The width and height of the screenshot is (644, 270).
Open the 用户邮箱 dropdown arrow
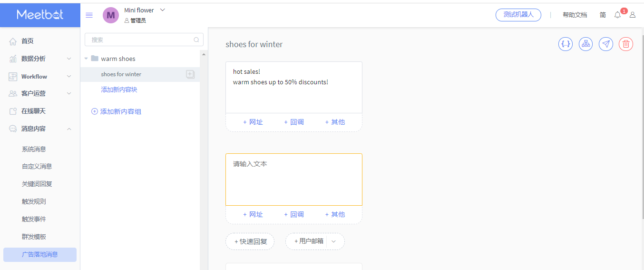click(333, 241)
